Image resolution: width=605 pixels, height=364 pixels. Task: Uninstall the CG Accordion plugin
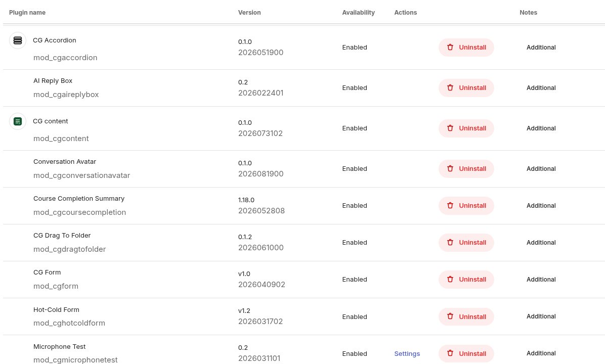[466, 48]
